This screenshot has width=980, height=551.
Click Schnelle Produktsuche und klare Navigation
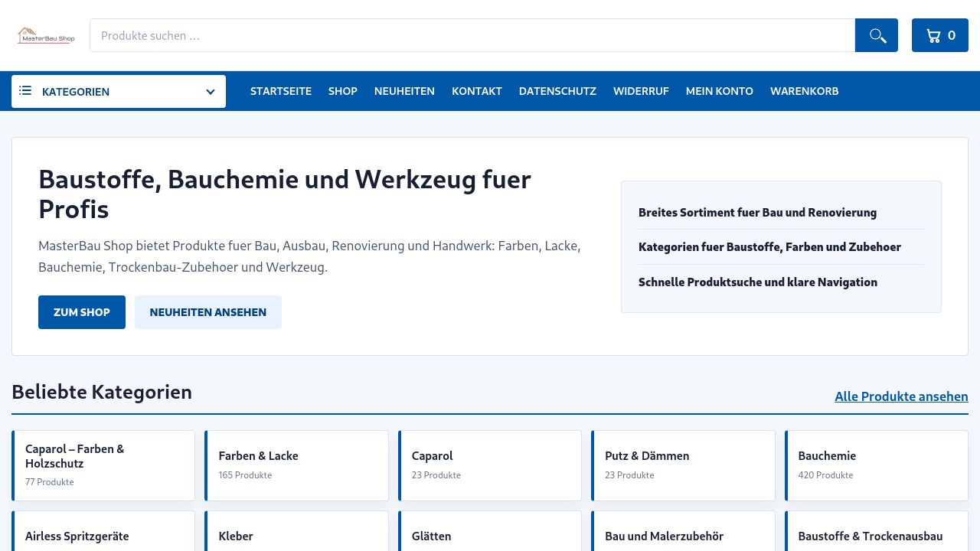758,282
